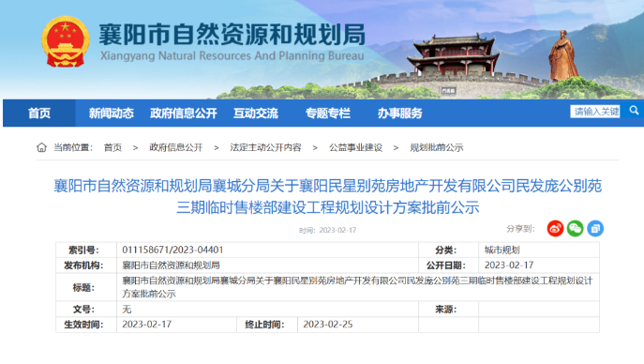Follow the 首页 breadcrumb link
Screen dimensions: 644x364
click(112, 147)
